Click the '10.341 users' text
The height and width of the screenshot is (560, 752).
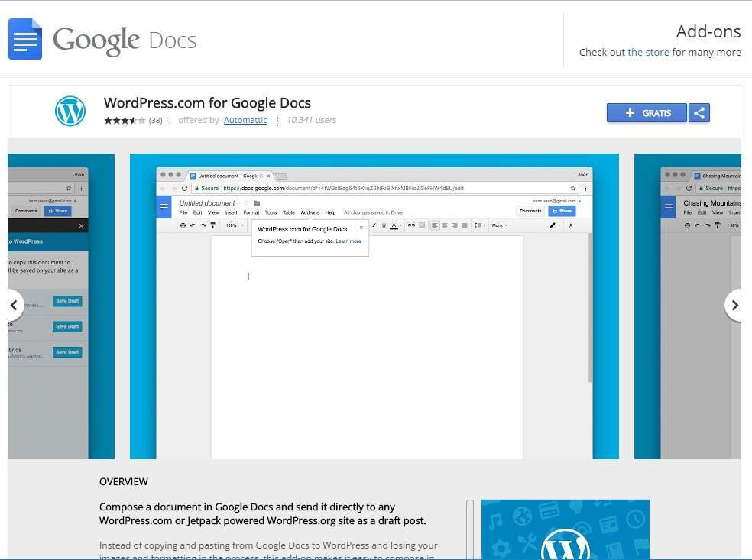(x=311, y=121)
